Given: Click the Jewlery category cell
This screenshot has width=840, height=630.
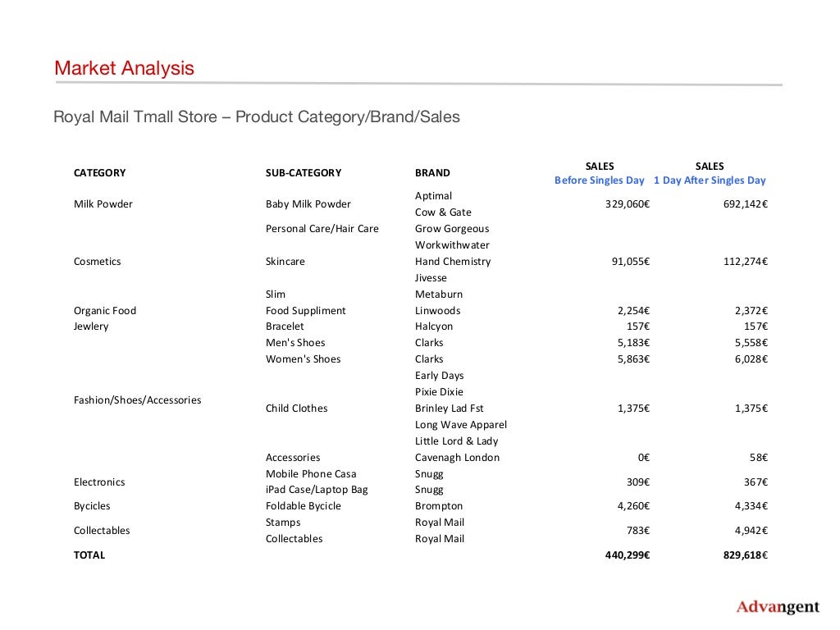Looking at the screenshot, I should click(x=91, y=326).
